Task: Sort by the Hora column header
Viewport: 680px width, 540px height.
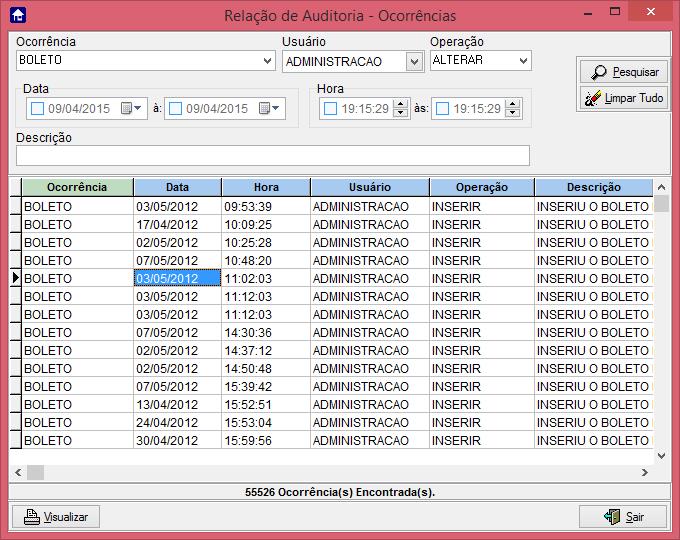Action: pos(266,187)
